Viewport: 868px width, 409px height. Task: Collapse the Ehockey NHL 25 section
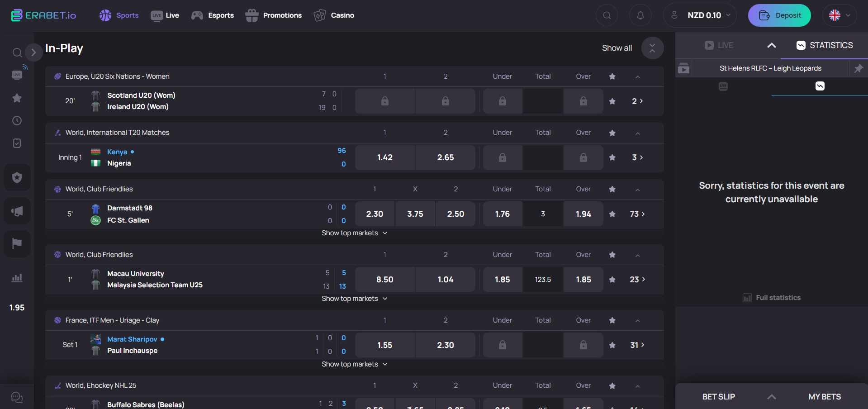(x=638, y=386)
